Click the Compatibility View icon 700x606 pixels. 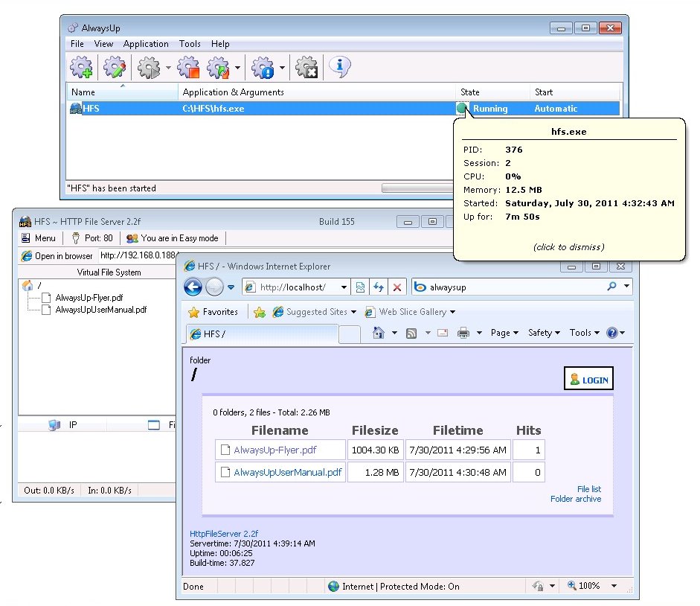coord(360,287)
